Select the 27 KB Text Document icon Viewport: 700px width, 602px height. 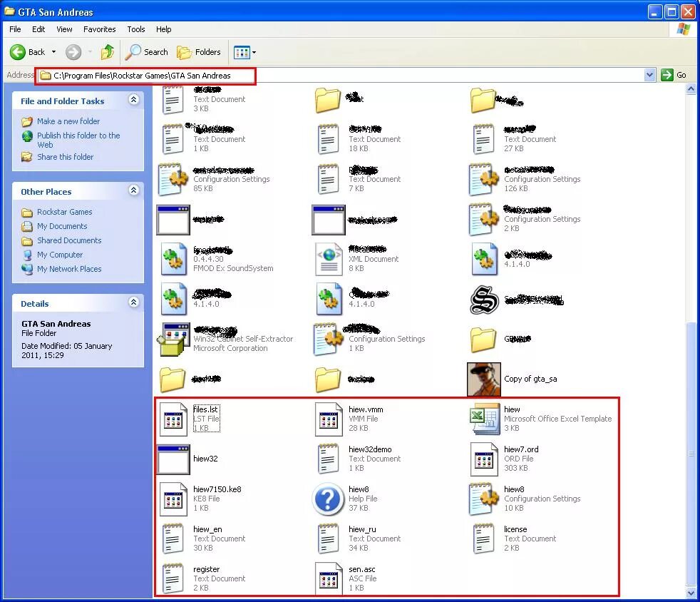[483, 139]
